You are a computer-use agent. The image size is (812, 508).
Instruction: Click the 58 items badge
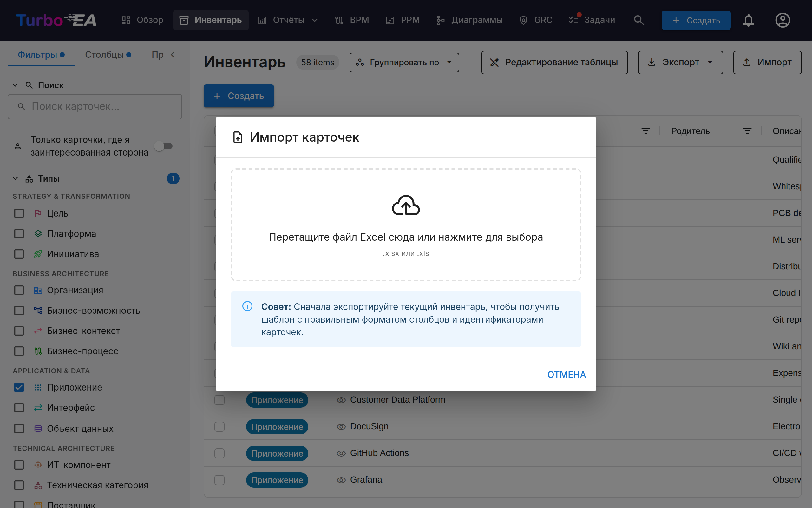[318, 63]
